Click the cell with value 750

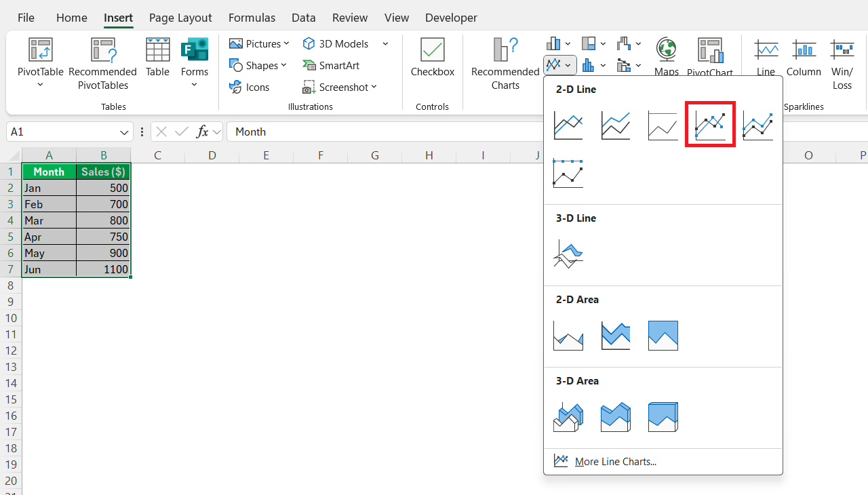104,237
